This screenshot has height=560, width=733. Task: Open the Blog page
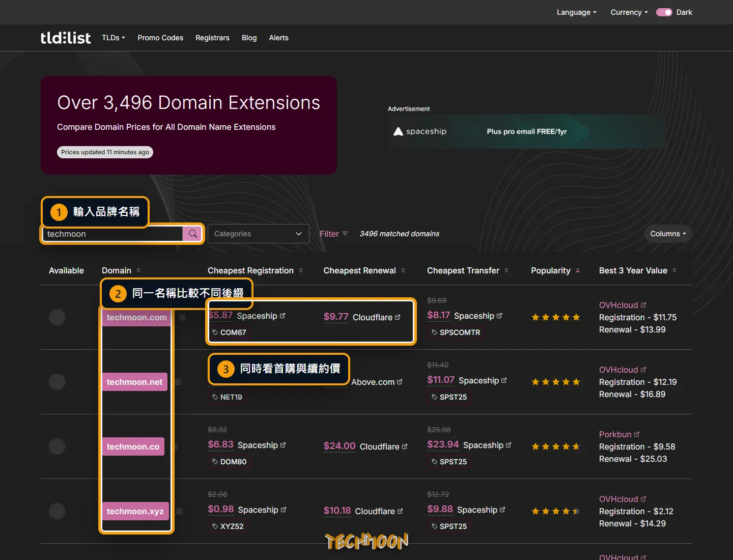(x=249, y=38)
